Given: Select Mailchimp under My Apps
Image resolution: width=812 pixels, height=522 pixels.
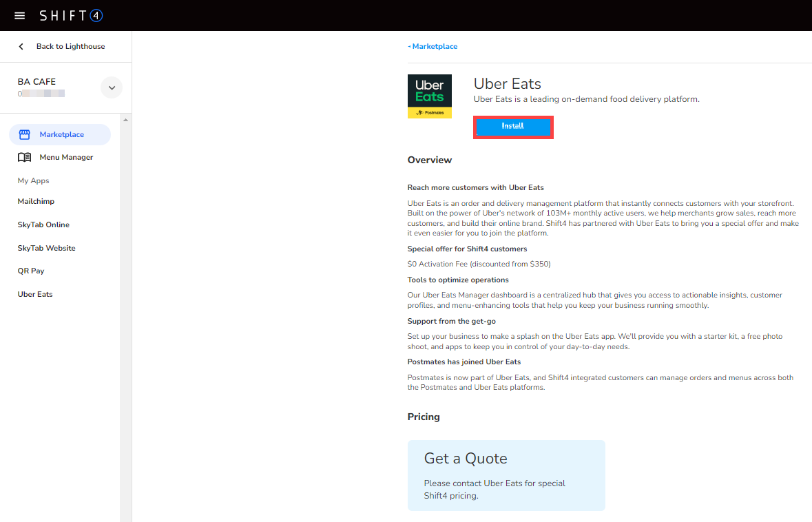Looking at the screenshot, I should (36, 201).
